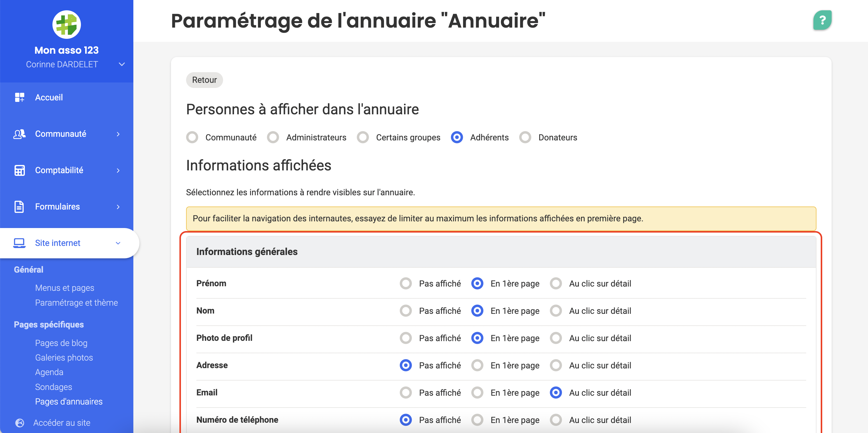The height and width of the screenshot is (433, 868).
Task: Select the Communauté radio option
Action: pos(192,137)
